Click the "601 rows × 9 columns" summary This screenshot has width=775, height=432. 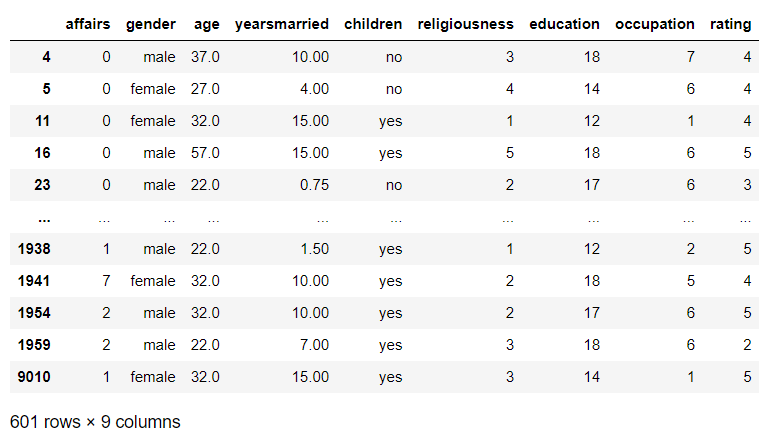95,421
